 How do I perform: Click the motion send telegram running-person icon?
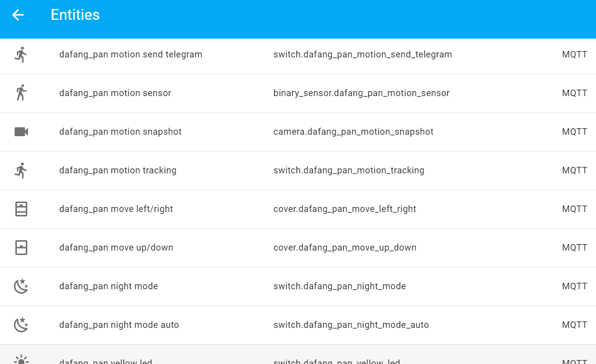tap(20, 54)
